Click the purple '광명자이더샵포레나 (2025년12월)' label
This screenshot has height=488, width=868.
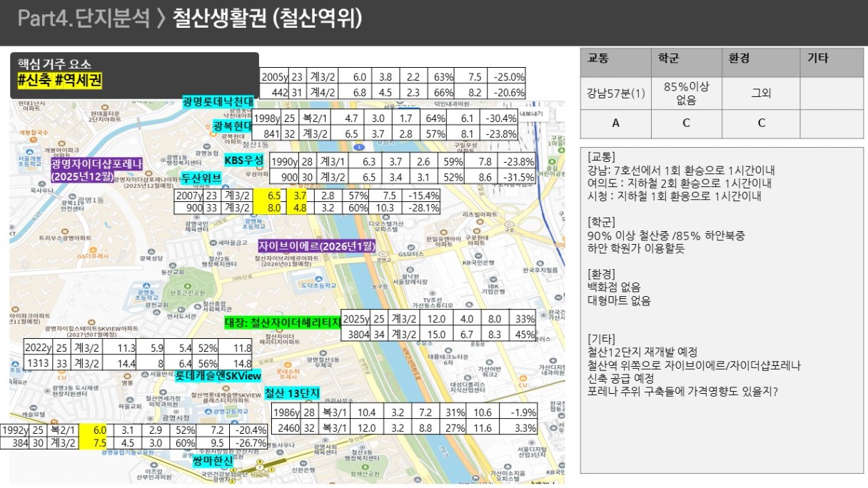click(x=96, y=169)
